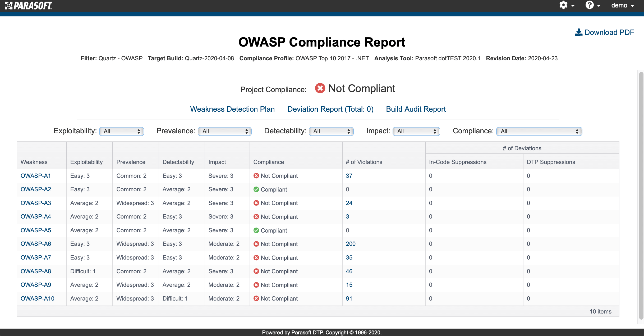Open the Prevalence filter dropdown
This screenshot has height=336, width=644.
(225, 131)
